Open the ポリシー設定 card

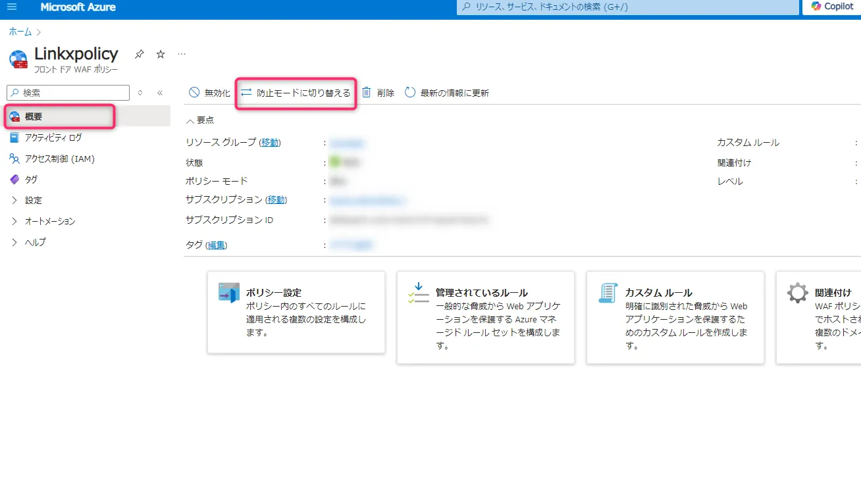(296, 312)
